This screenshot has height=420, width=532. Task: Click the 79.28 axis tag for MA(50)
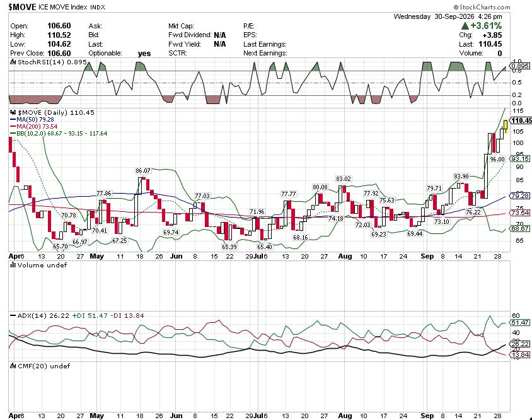point(521,196)
